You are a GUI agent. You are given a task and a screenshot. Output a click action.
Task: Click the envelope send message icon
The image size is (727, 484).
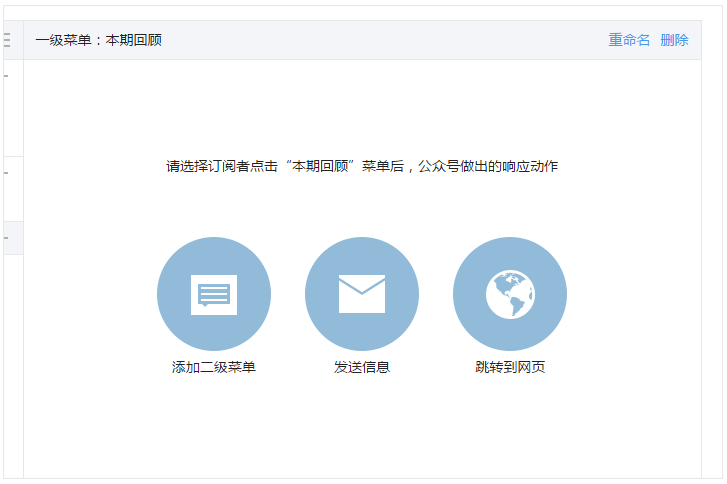pyautogui.click(x=361, y=294)
